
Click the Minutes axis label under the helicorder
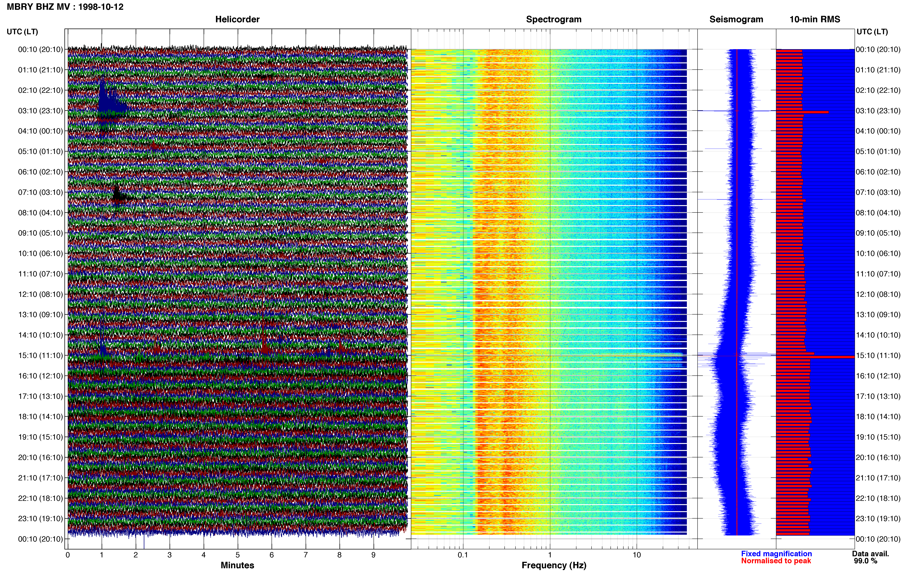point(237,565)
